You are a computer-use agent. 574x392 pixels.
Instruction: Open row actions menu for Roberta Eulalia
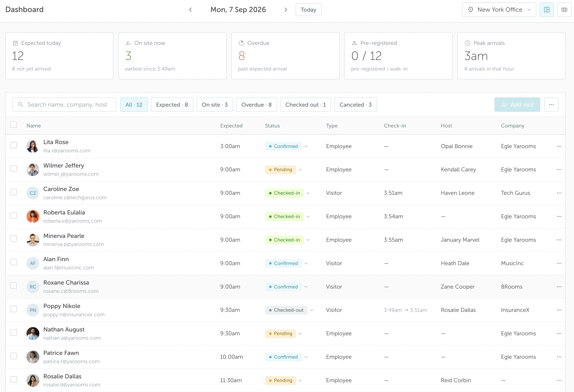pos(559,216)
